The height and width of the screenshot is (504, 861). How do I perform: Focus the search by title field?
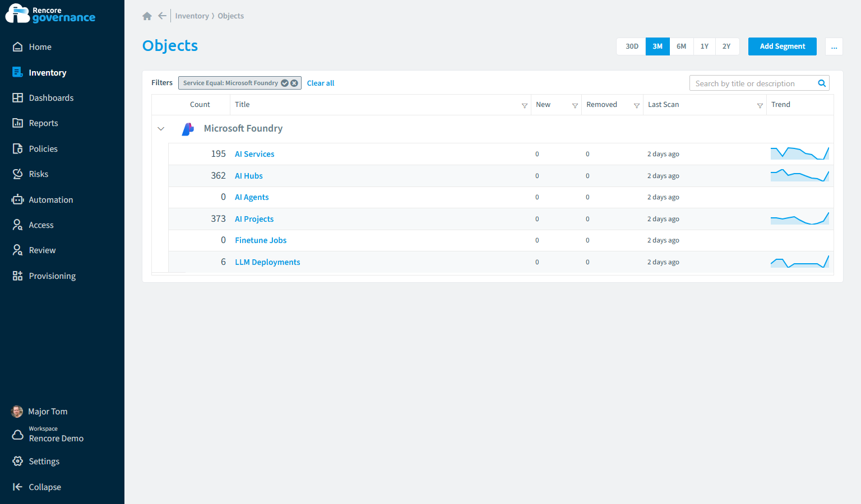(x=754, y=83)
